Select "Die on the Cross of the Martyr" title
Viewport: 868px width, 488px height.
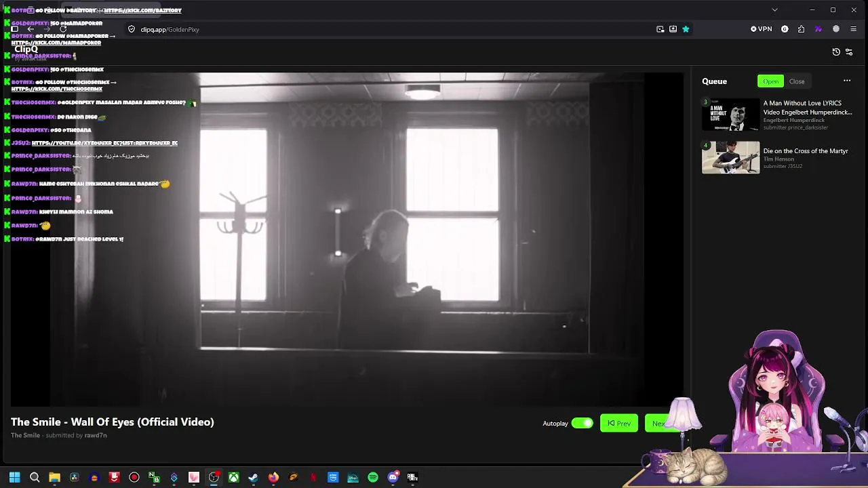(x=806, y=151)
